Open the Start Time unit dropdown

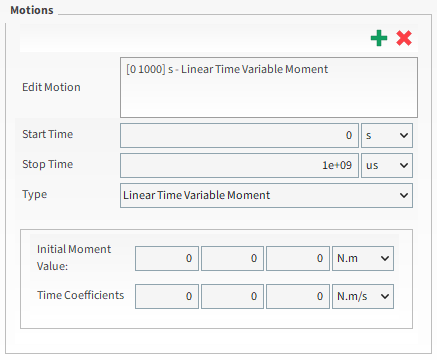(x=387, y=135)
